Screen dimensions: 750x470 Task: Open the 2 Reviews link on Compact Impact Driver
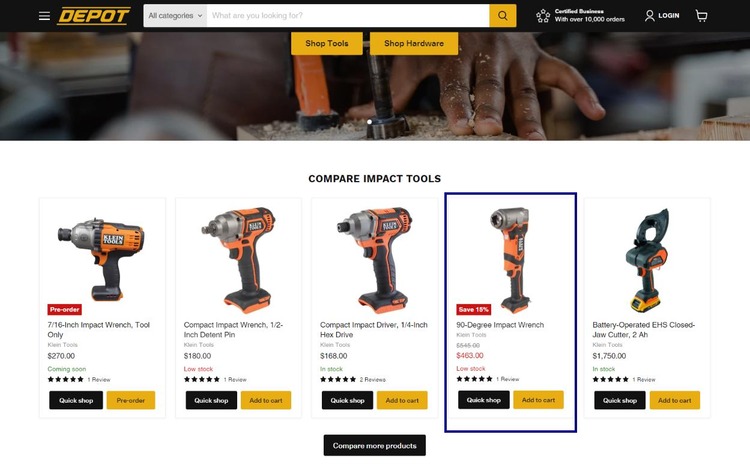point(373,380)
